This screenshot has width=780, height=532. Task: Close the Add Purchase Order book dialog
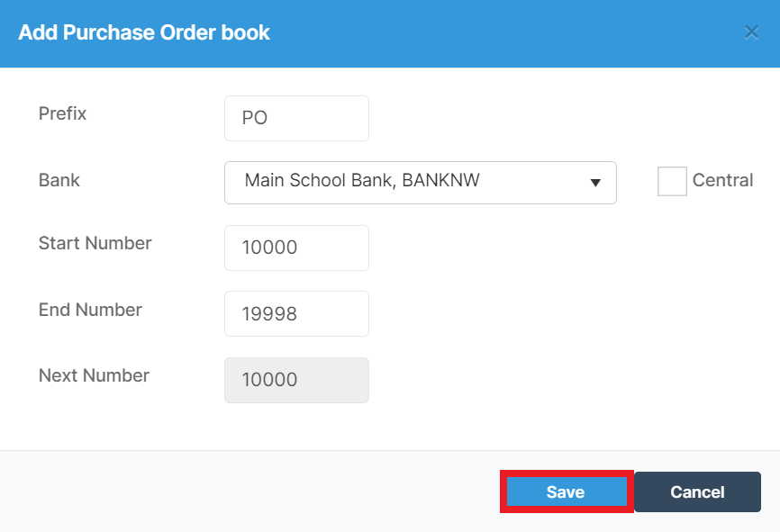751,32
